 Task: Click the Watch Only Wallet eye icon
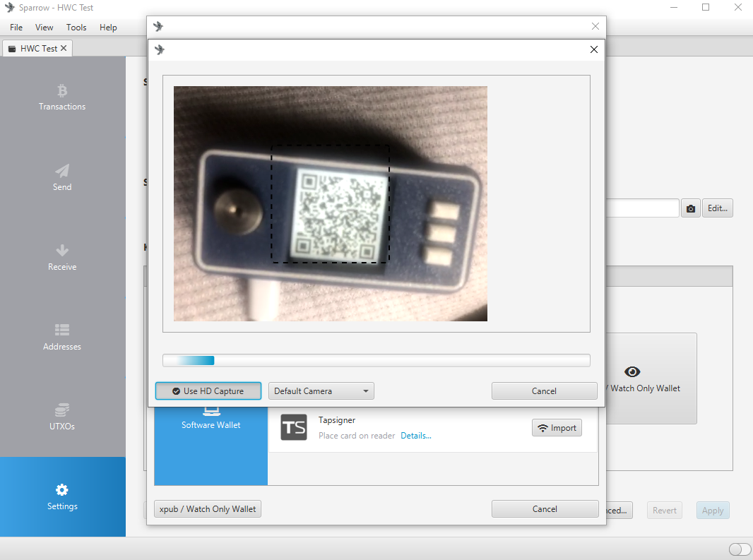[632, 371]
